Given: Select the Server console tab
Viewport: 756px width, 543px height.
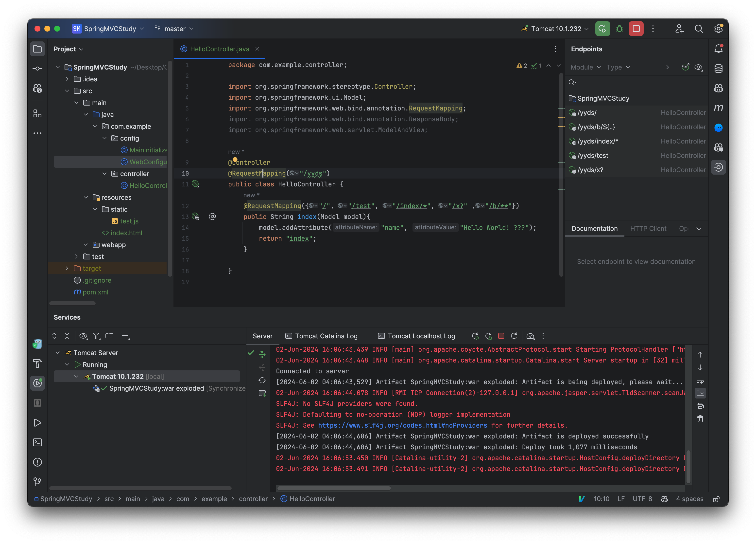Looking at the screenshot, I should tap(262, 336).
